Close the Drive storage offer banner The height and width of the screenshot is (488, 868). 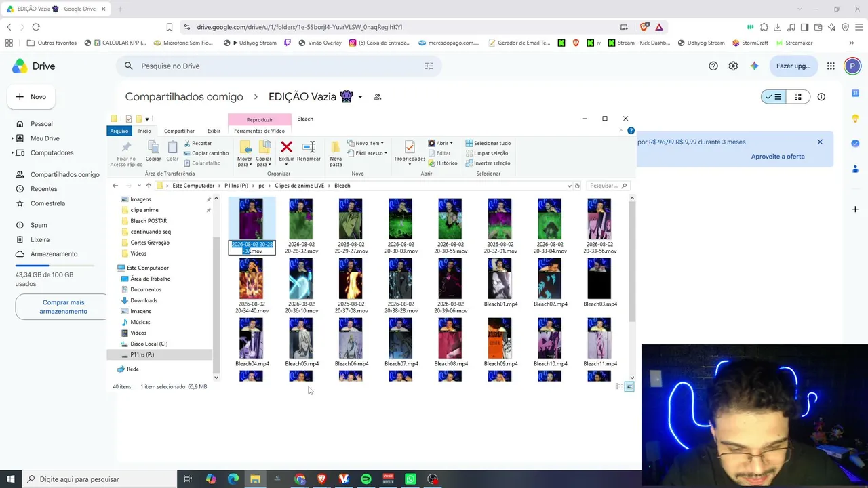pos(820,142)
